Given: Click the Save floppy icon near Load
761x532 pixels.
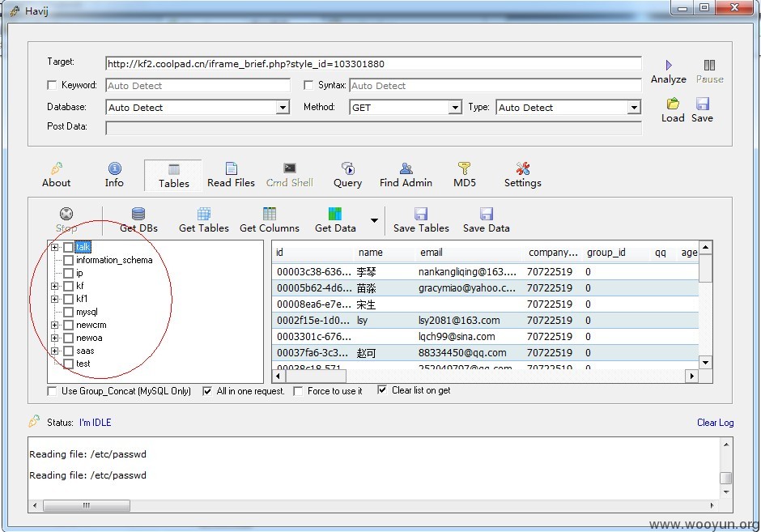Looking at the screenshot, I should click(x=702, y=104).
